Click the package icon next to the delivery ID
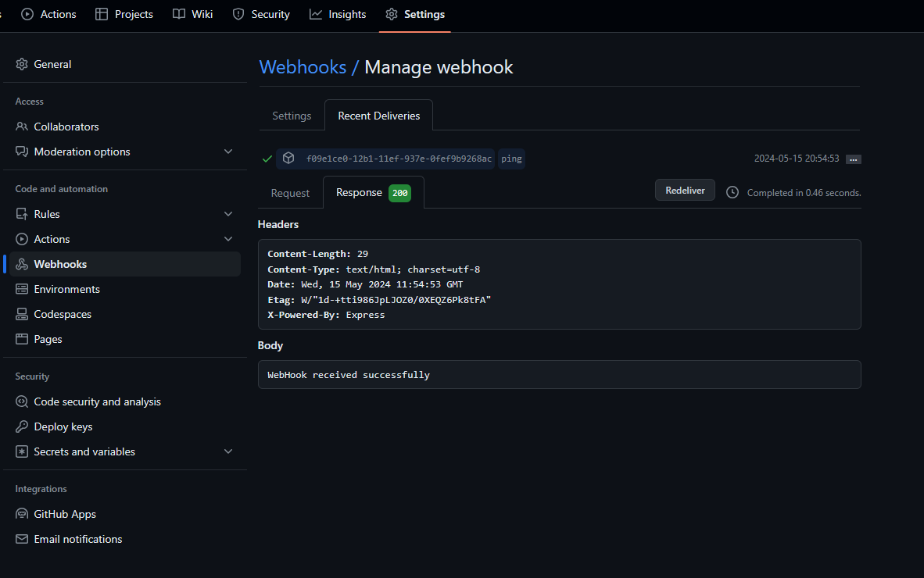Viewport: 924px width, 578px height. point(288,158)
